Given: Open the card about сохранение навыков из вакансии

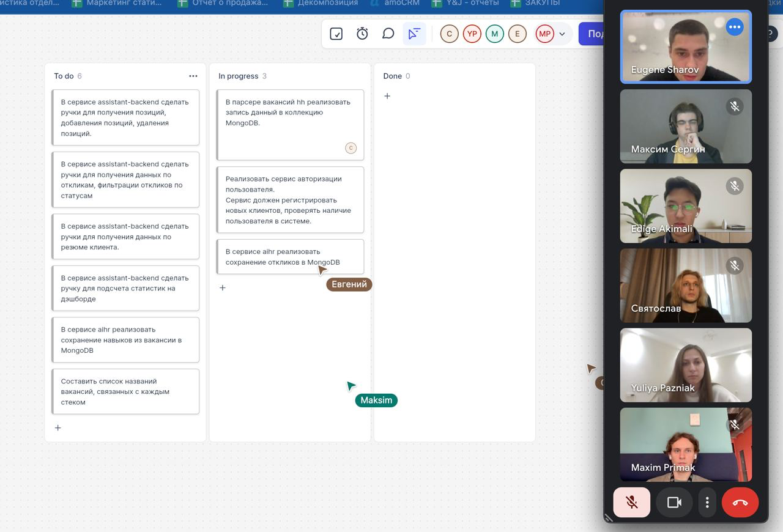Looking at the screenshot, I should [x=125, y=340].
